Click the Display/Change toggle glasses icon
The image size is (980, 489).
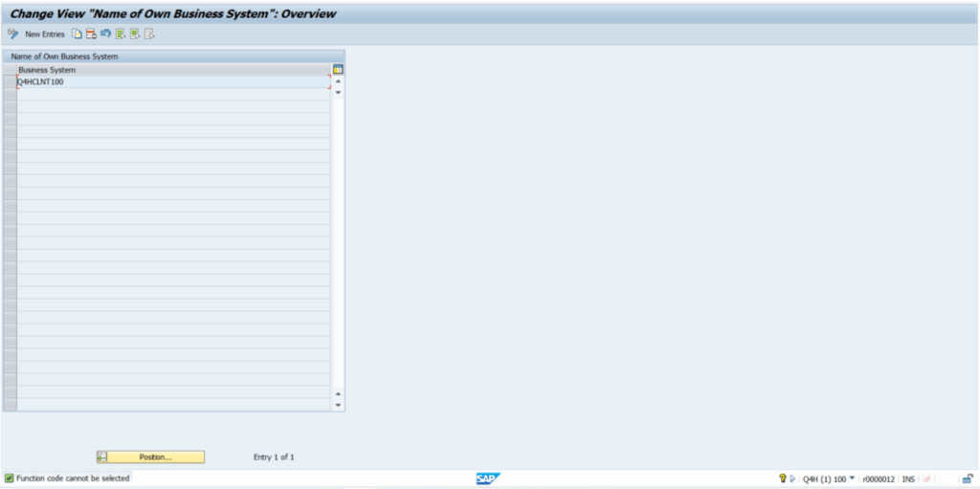[x=12, y=33]
